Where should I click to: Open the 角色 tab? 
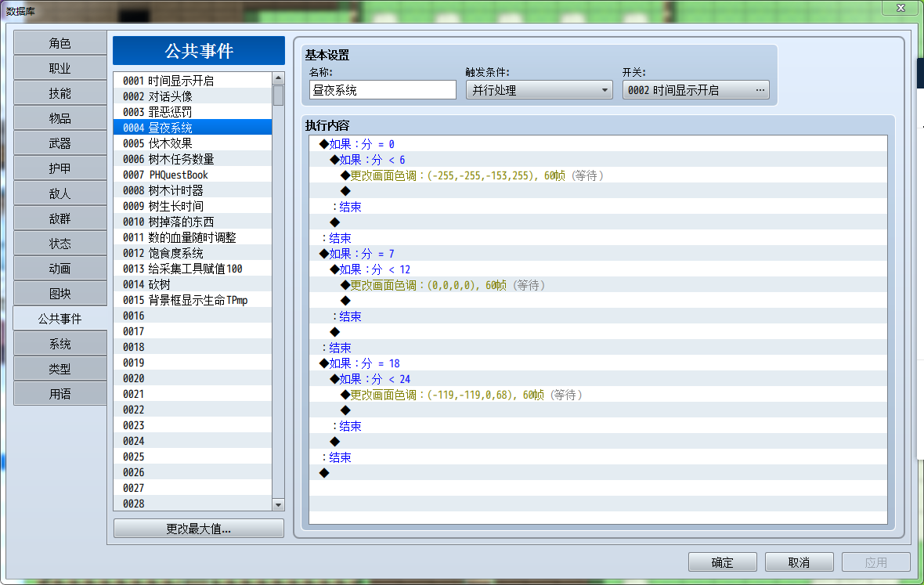click(60, 43)
